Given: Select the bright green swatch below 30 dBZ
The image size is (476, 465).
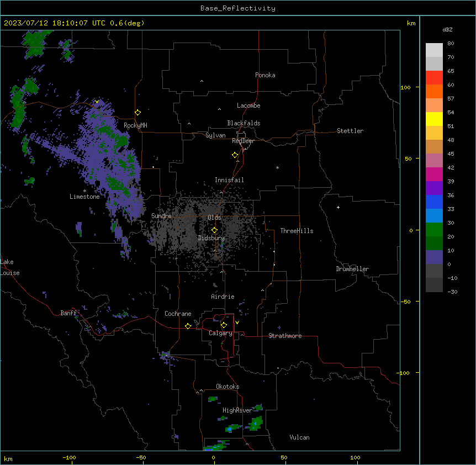Looking at the screenshot, I should pos(434,230).
